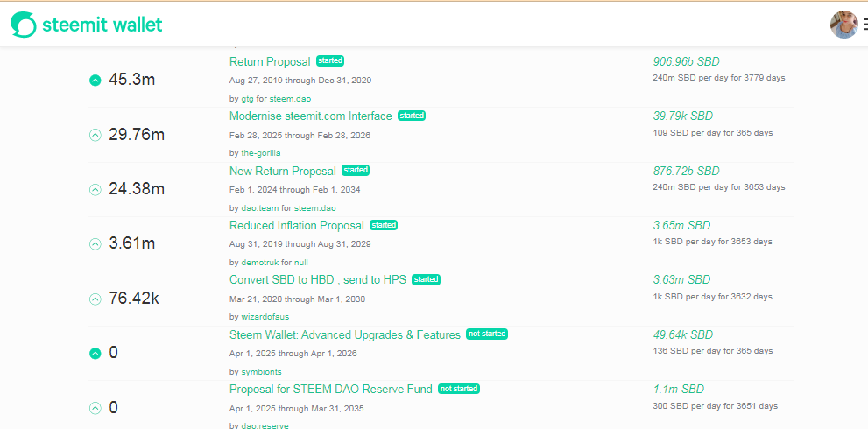Visit symbionts author profile

[x=261, y=371]
